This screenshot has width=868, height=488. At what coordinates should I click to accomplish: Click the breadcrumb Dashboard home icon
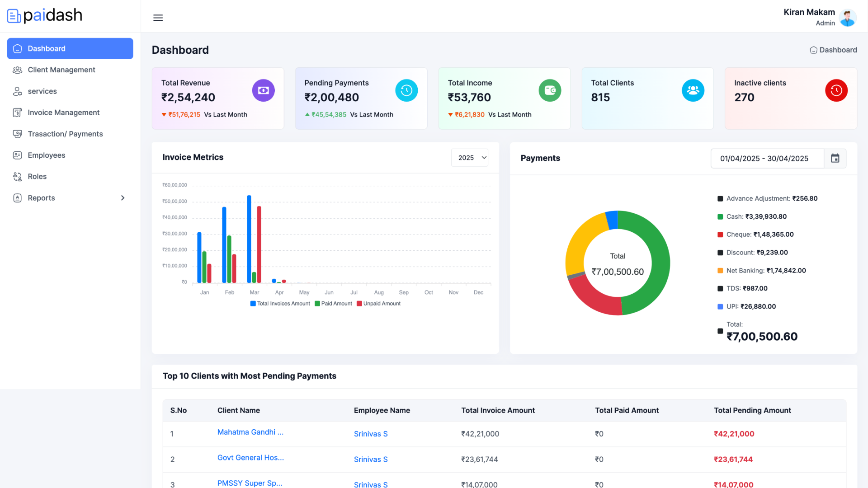pos(813,50)
